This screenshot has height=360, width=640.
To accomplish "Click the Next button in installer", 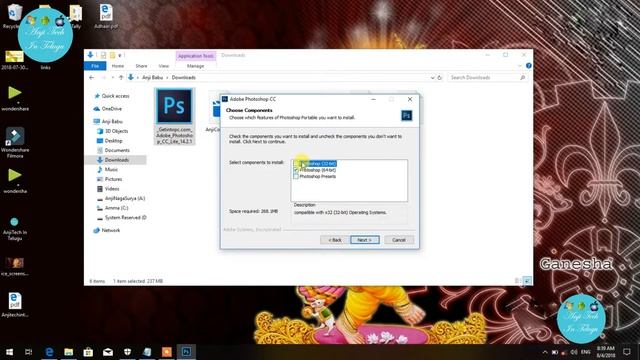I will pyautogui.click(x=364, y=240).
